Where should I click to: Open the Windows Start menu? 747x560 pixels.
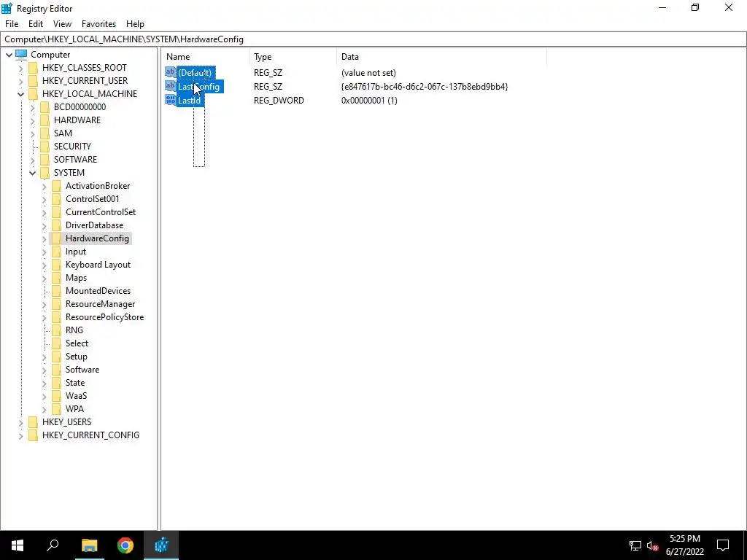(x=18, y=545)
